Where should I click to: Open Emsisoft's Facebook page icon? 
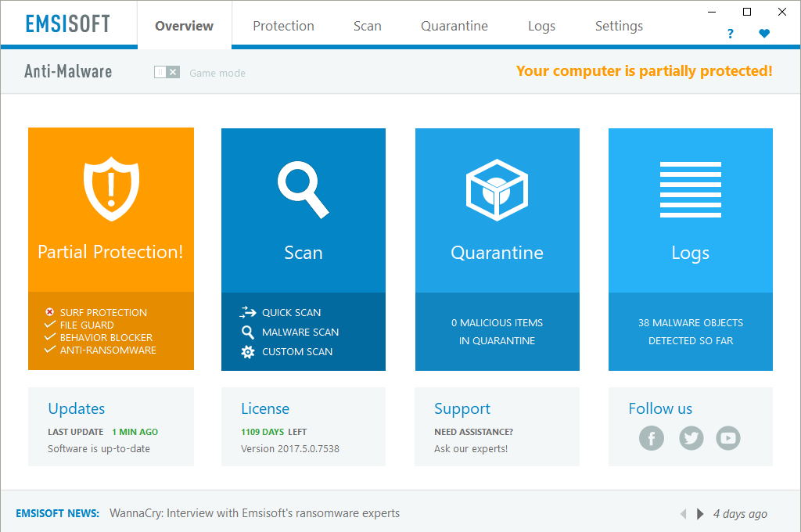(x=651, y=438)
